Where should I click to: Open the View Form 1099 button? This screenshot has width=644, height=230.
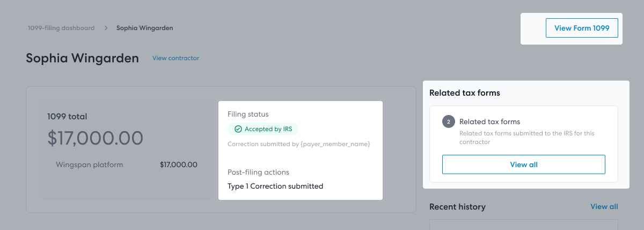(582, 28)
